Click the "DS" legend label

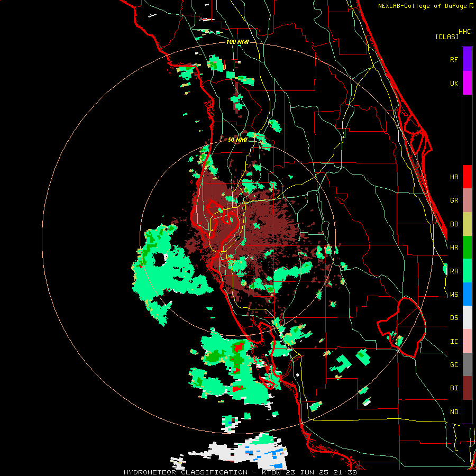coord(454,318)
